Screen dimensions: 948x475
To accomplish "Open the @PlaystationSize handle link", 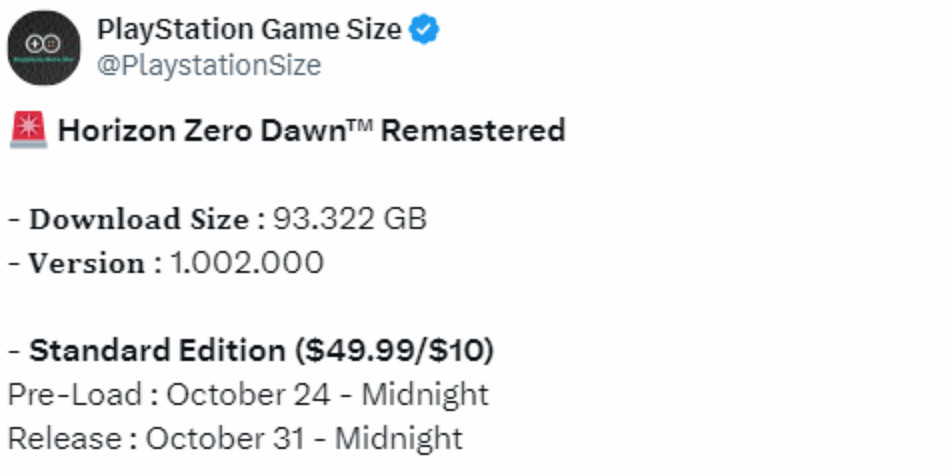I will point(208,65).
